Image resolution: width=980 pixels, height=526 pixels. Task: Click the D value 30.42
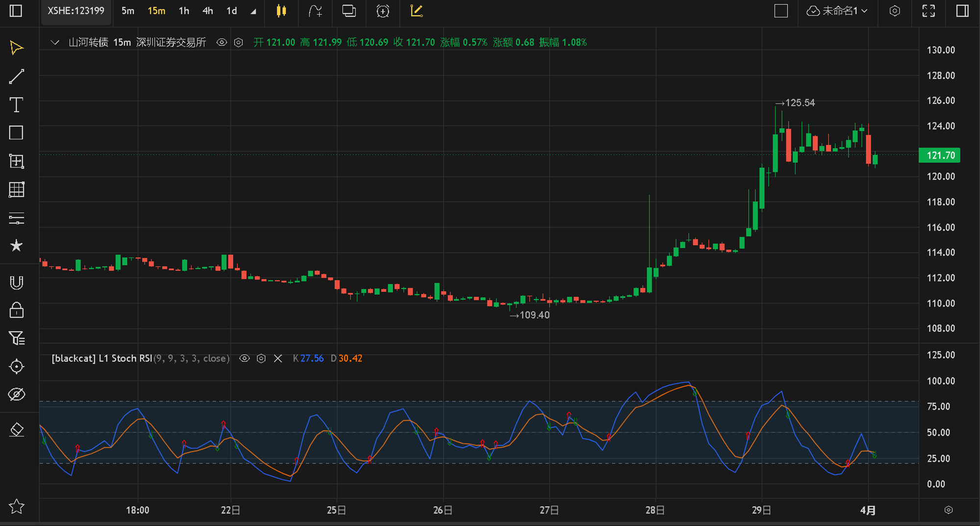(351, 359)
